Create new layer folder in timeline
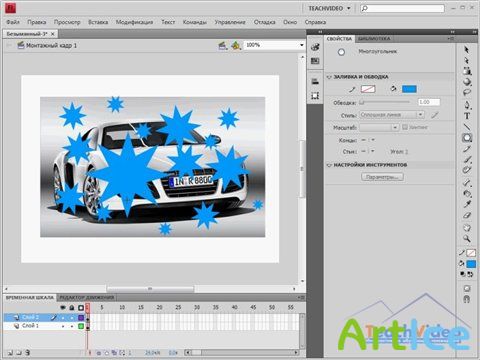 (19, 352)
